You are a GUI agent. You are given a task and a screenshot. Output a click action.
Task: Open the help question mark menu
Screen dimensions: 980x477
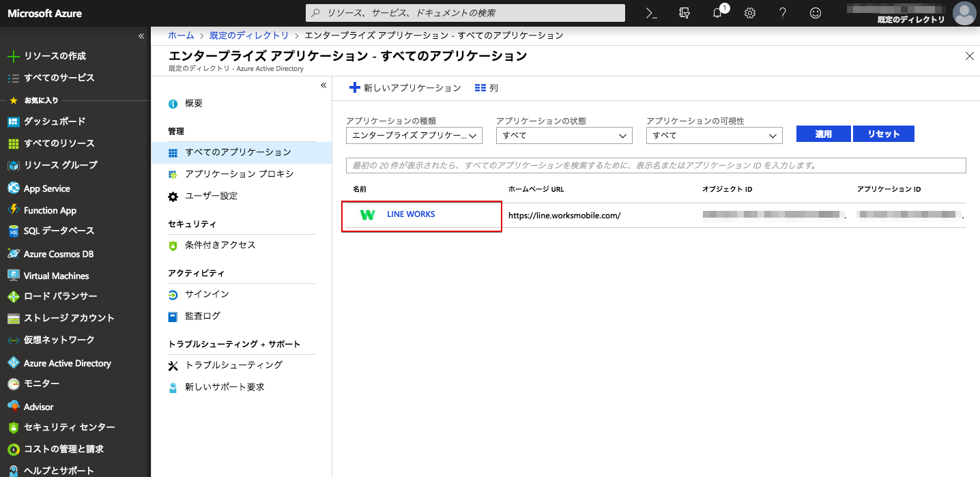[x=782, y=13]
